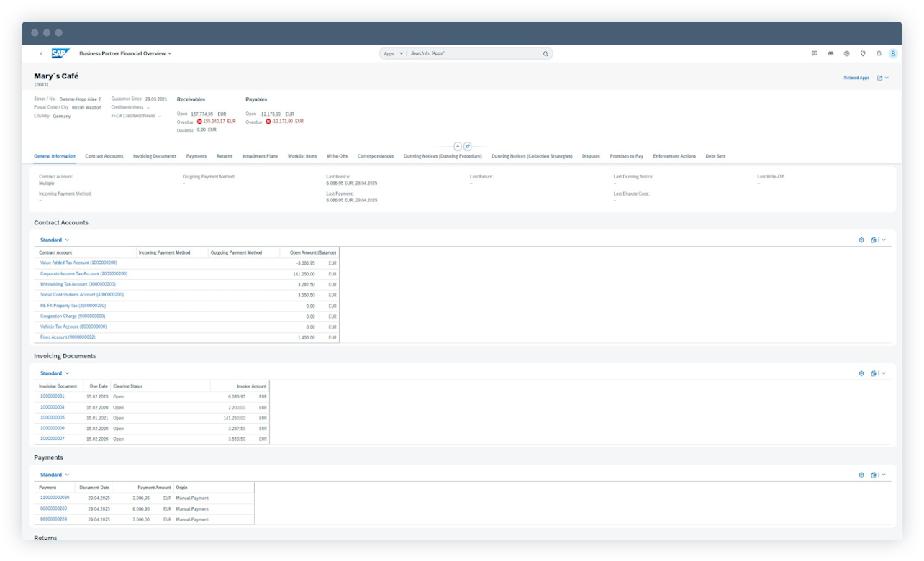The height and width of the screenshot is (561, 924).
Task: Collapse the header using the chevron
Action: coord(456,146)
